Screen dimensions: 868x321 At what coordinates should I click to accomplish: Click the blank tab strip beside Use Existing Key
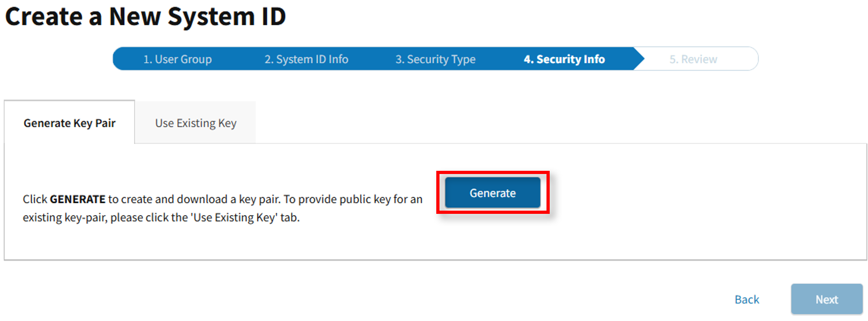point(549,123)
